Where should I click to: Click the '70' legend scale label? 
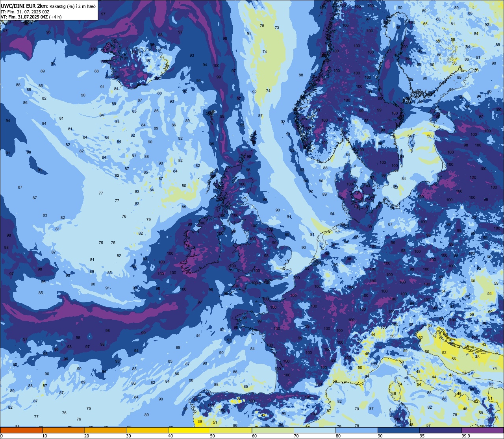(296, 436)
